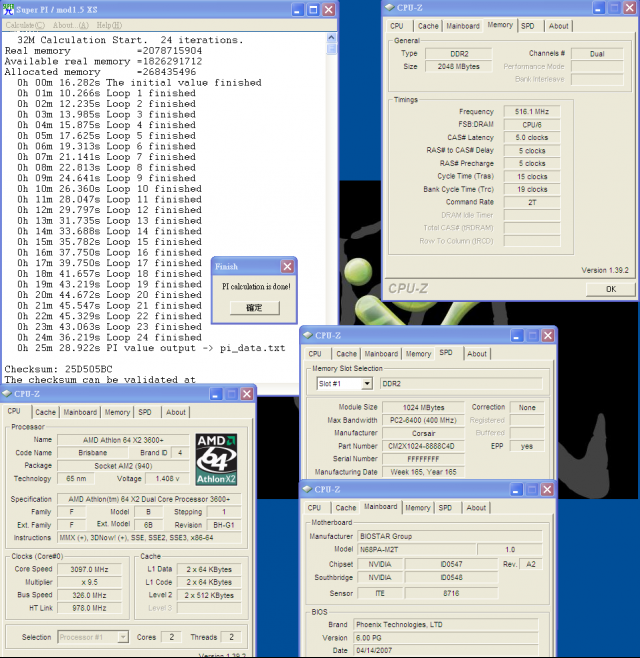
Task: Close the Super PI window
Action: (329, 10)
